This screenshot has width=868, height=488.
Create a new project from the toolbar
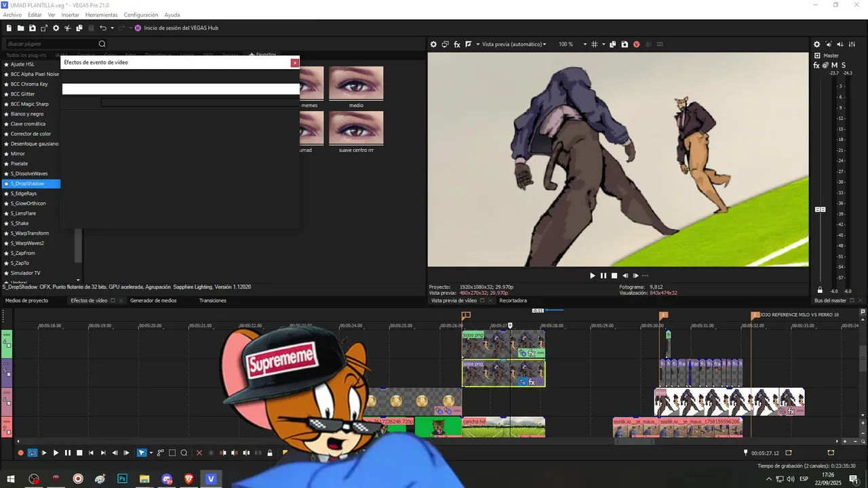point(9,28)
